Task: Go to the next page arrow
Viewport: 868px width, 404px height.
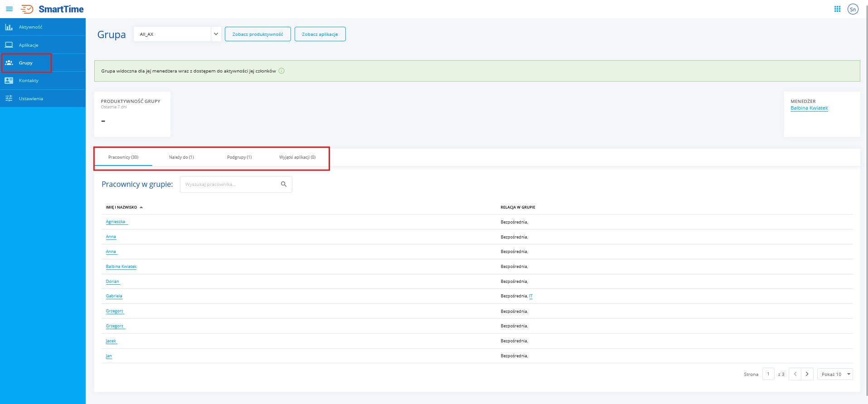Action: [807, 374]
